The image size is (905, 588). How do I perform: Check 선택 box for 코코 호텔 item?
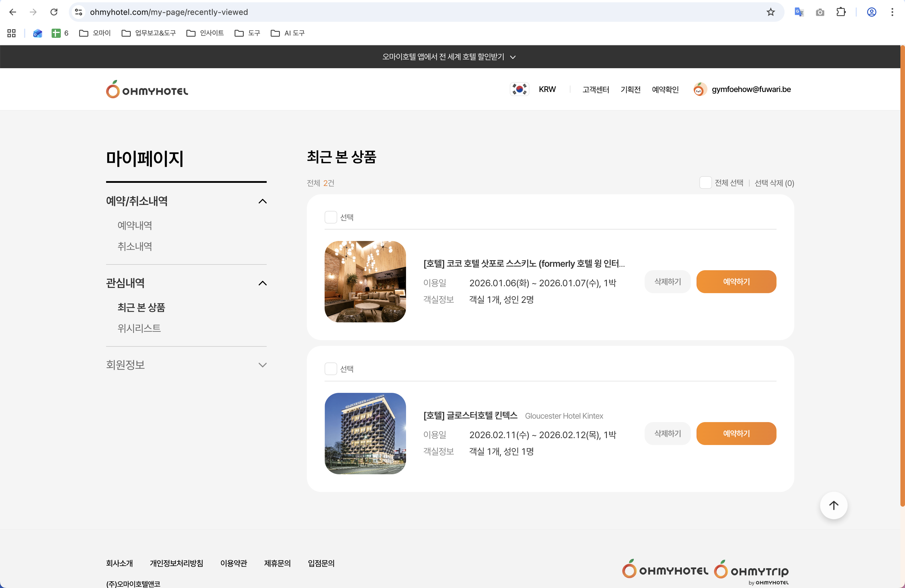click(330, 217)
